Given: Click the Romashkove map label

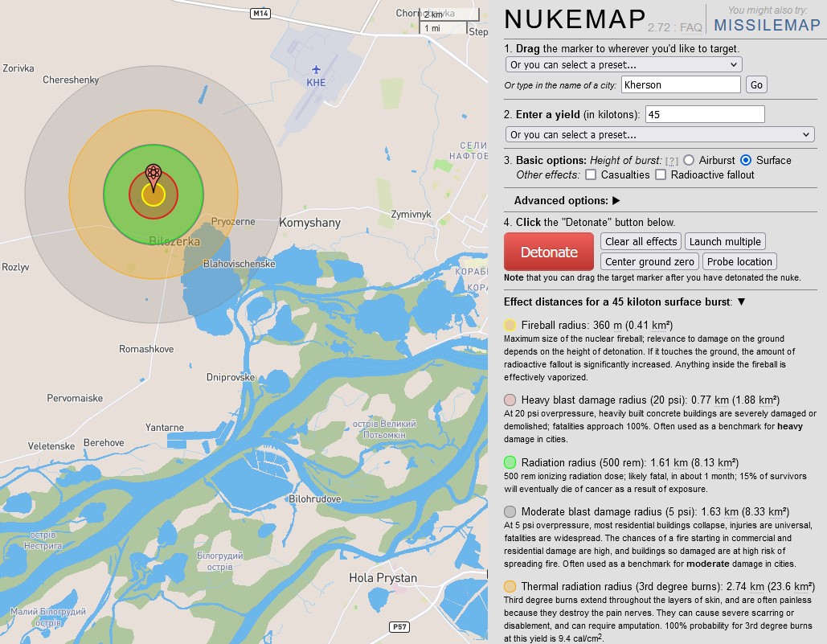Looking at the screenshot, I should [x=146, y=349].
